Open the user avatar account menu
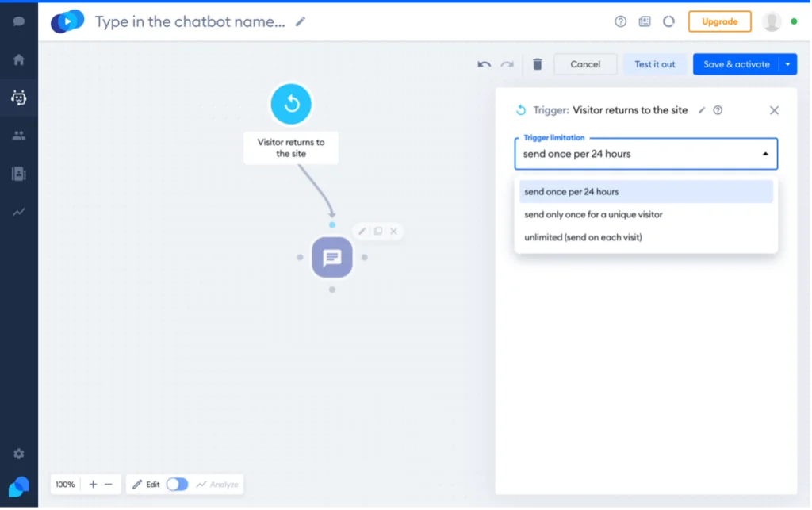The image size is (812, 510). coord(772,21)
